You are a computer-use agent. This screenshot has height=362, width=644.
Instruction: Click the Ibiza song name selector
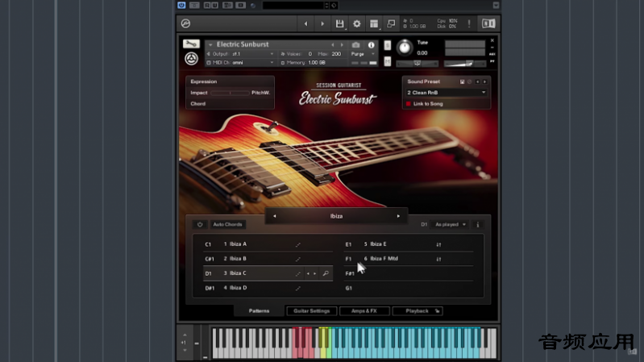tap(336, 216)
